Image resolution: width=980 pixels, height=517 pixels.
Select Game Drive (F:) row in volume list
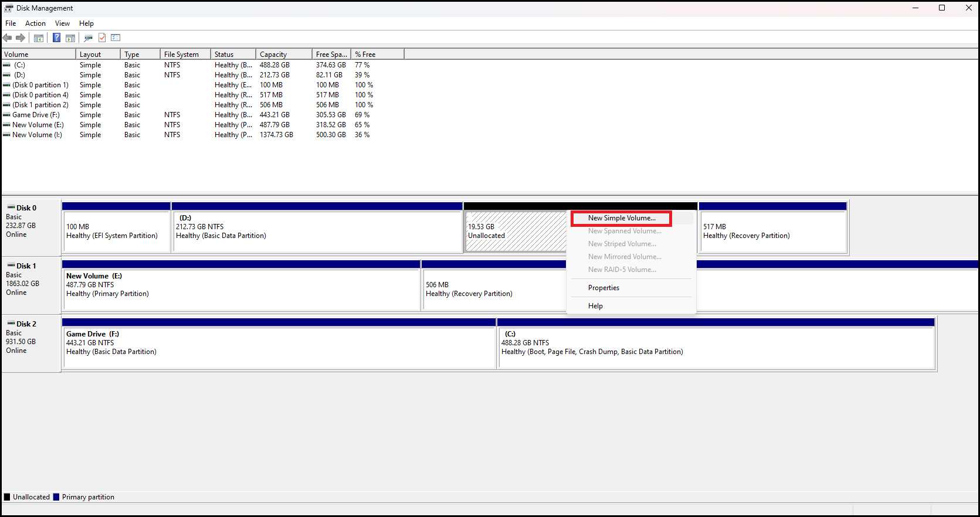coord(36,115)
